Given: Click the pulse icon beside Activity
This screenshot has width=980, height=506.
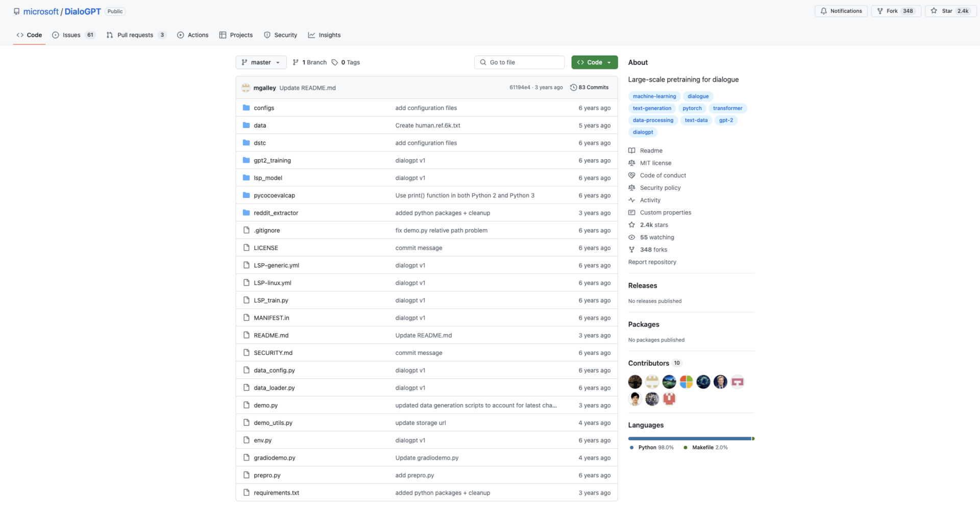Looking at the screenshot, I should click(632, 200).
